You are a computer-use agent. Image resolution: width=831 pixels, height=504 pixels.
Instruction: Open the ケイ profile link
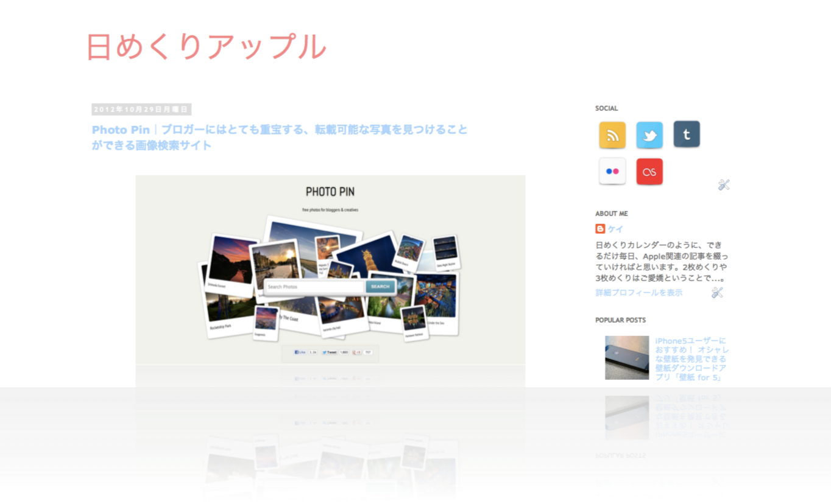615,229
